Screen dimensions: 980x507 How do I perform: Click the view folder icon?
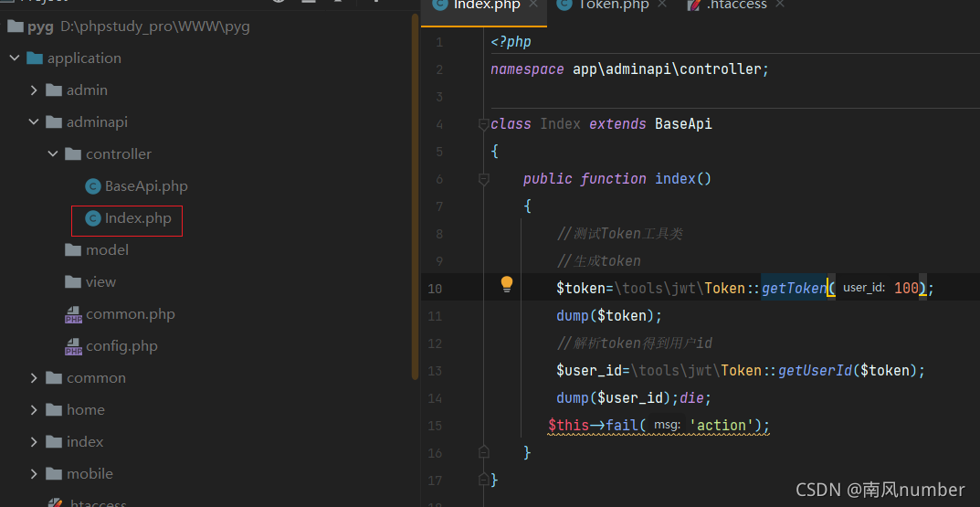74,282
